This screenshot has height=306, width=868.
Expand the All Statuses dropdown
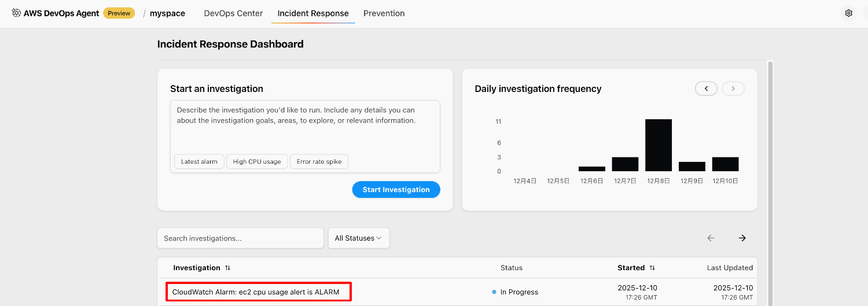point(358,238)
